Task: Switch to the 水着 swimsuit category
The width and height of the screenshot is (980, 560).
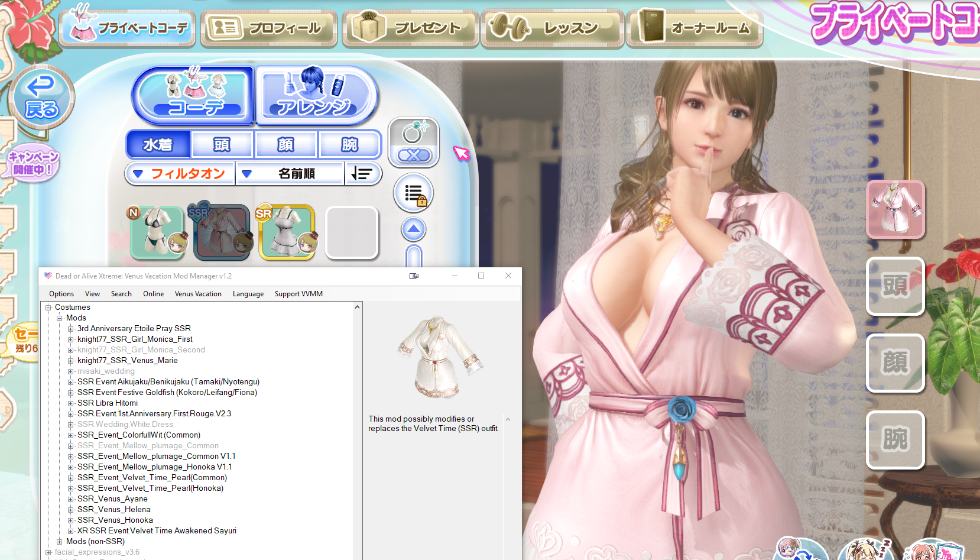Action: click(x=158, y=145)
